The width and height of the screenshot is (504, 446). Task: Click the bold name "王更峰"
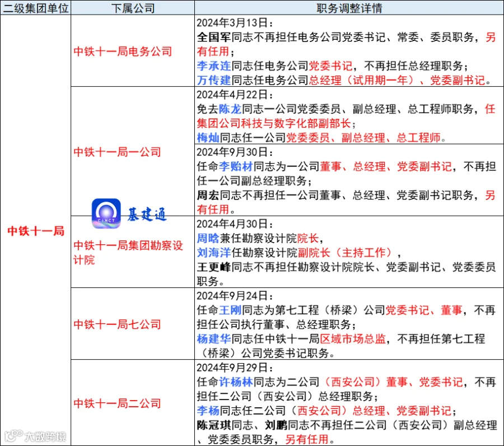pos(214,267)
